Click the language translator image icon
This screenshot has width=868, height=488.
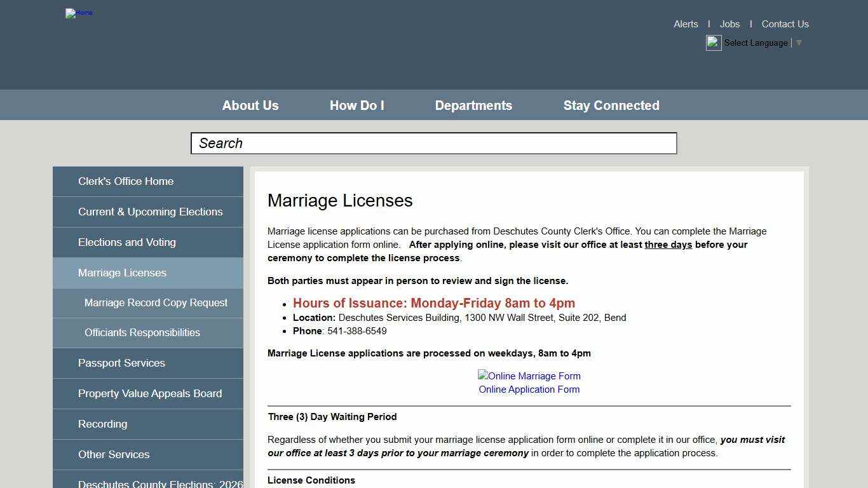[713, 43]
